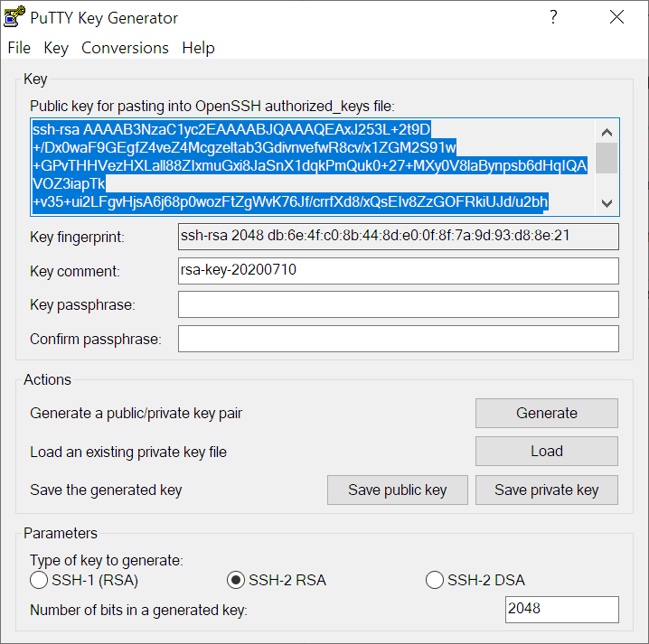Click the "VOZ3iapTk" line of the public key
This screenshot has width=649, height=644.
pyautogui.click(x=69, y=183)
